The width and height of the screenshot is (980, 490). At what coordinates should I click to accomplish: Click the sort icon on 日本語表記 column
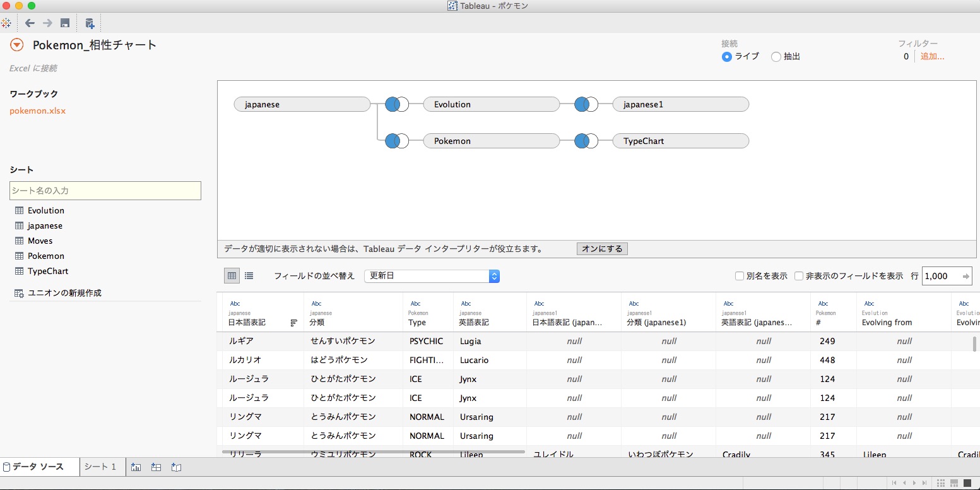pos(293,323)
